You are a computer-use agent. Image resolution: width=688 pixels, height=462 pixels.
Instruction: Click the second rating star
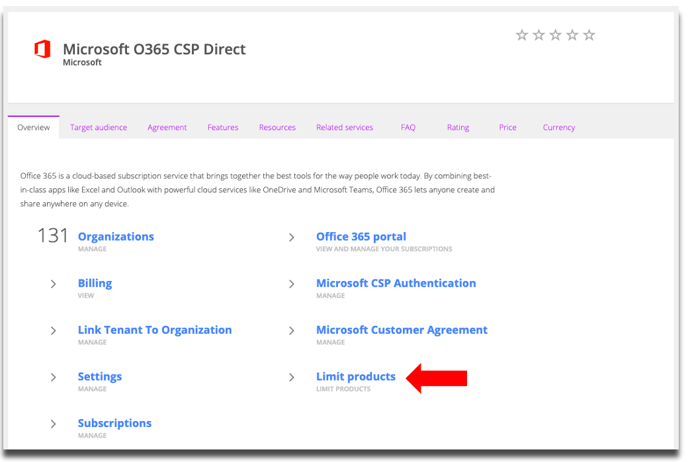coord(538,35)
